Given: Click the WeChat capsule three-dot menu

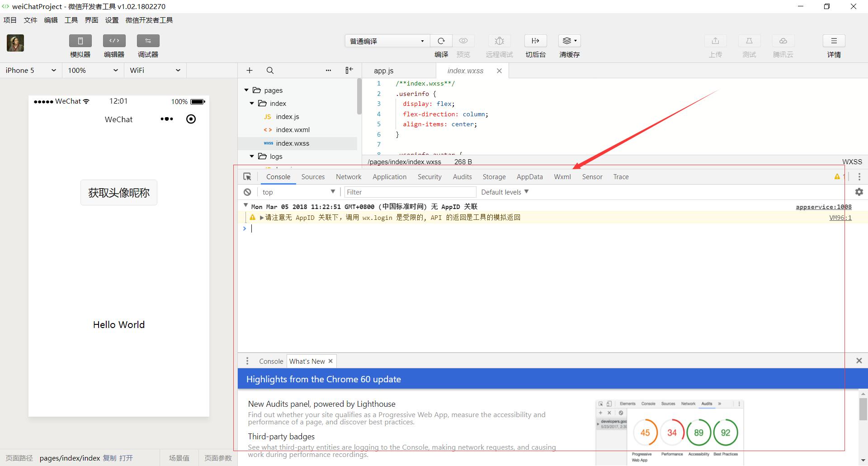Looking at the screenshot, I should 167,119.
